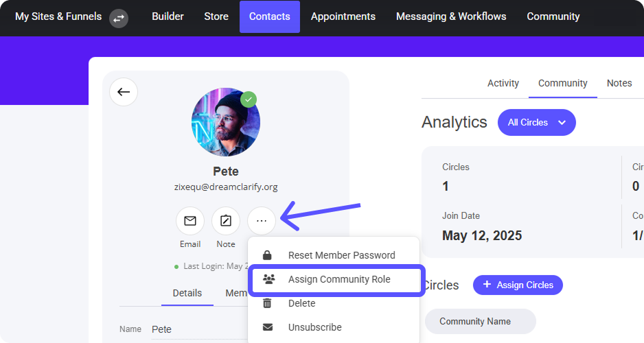Click the Unsubscribe envelope icon
This screenshot has width=644, height=343.
click(268, 327)
